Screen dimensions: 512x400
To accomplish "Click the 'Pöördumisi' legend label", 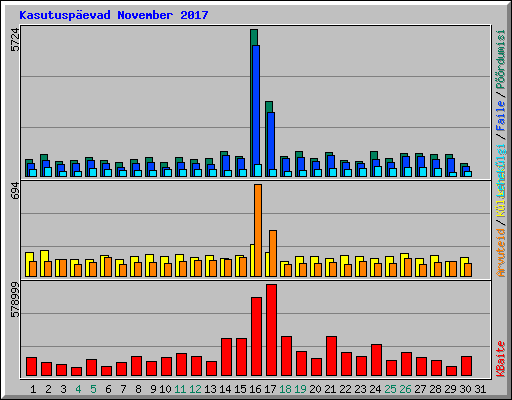I will [x=501, y=59].
